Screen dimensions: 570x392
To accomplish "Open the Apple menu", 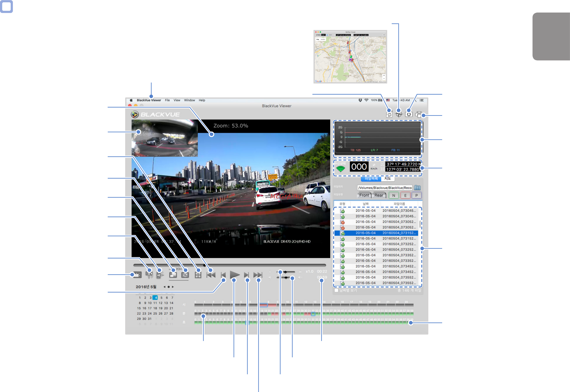I will (131, 100).
